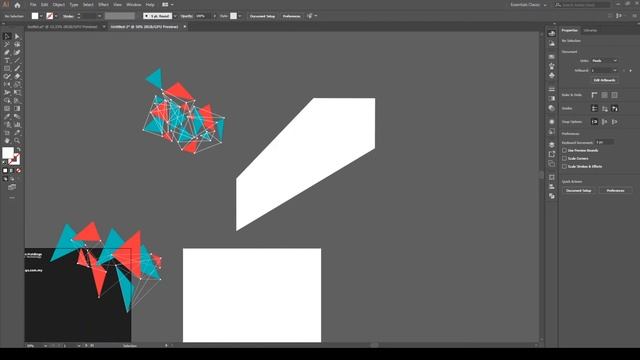Select the Shape Builder tool
Image resolution: width=640 pixels, height=360 pixels.
tap(7, 100)
